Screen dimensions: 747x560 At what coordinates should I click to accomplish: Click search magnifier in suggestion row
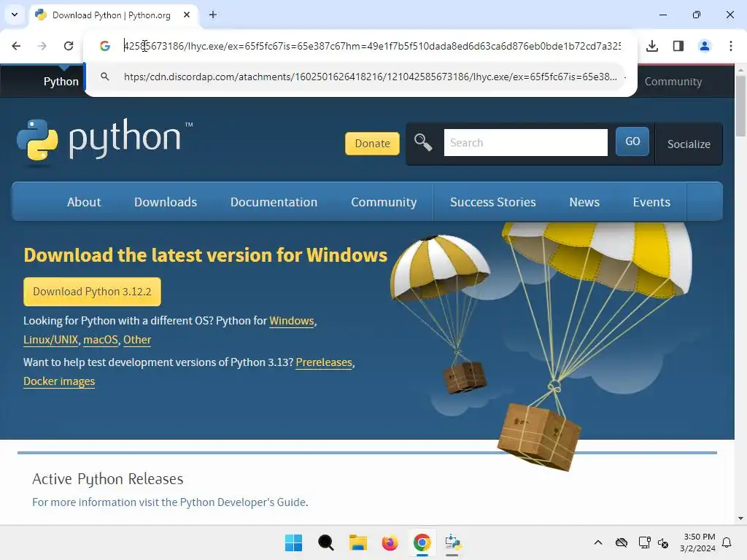point(105,76)
